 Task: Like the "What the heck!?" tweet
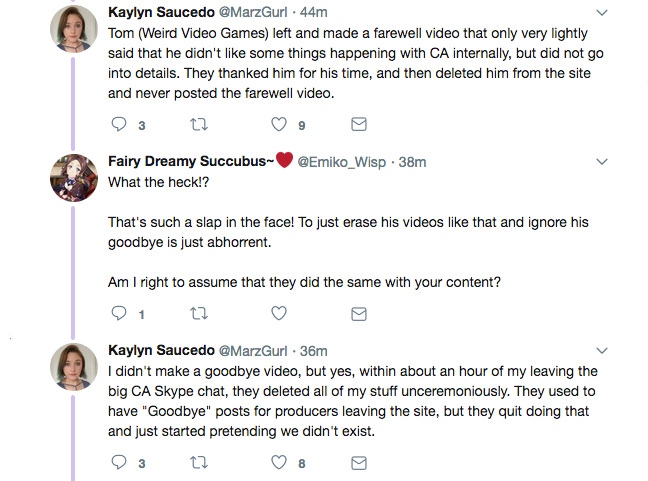click(x=278, y=314)
